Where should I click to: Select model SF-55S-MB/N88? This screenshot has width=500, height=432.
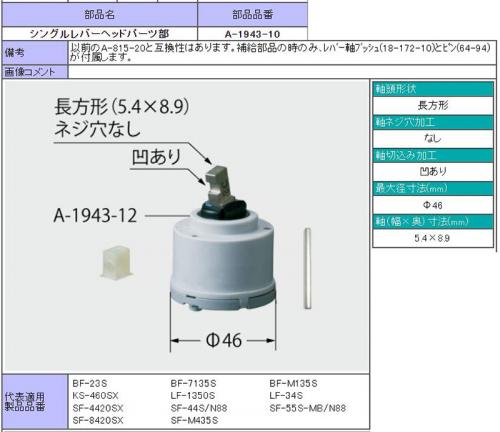click(308, 408)
